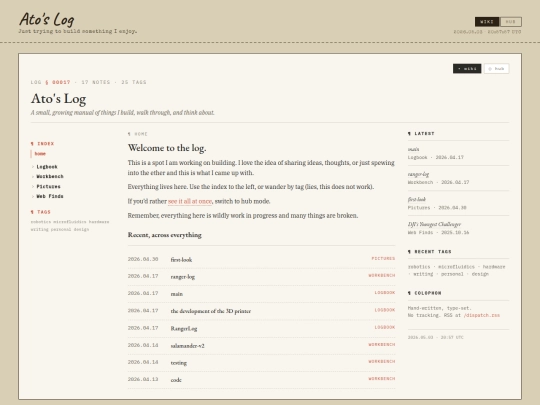Switch header mode to WIKI
540x405 pixels.
click(487, 22)
